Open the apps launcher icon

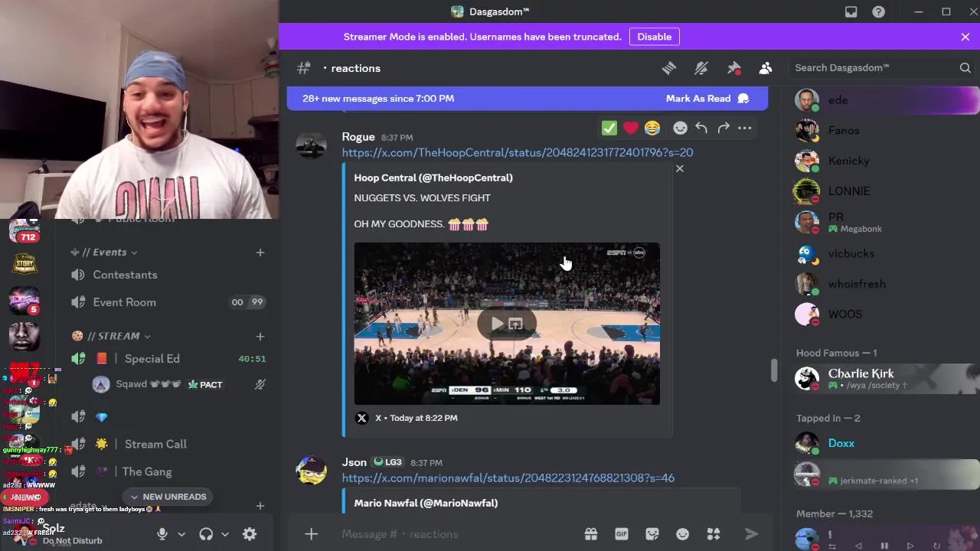pos(714,534)
